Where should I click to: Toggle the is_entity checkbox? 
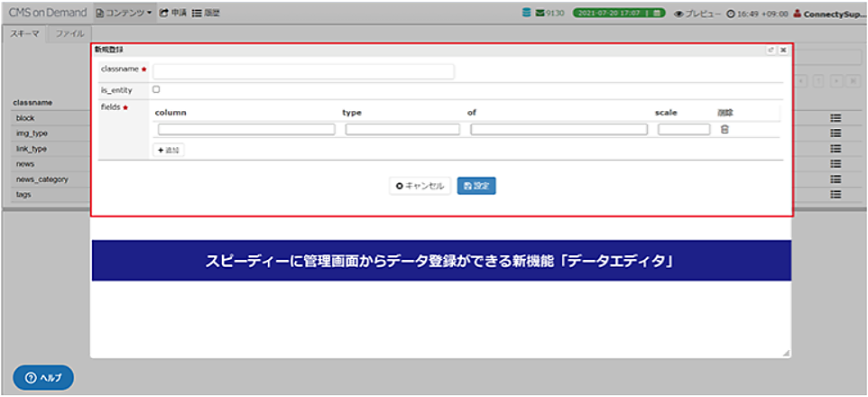point(156,89)
